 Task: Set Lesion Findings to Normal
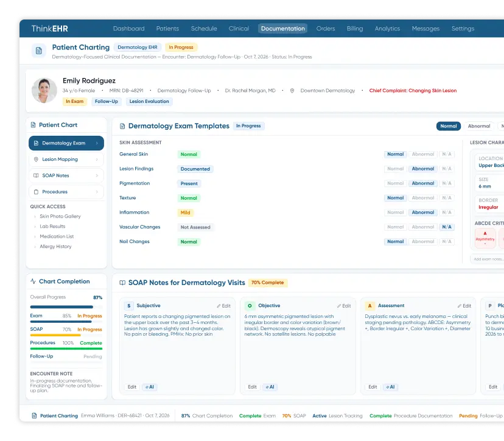396,169
